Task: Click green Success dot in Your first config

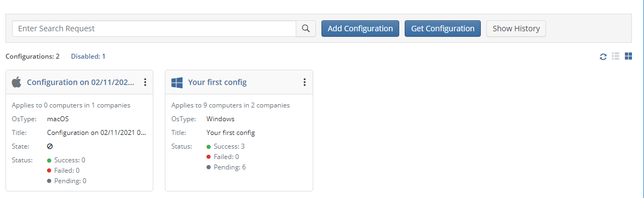Action: tap(208, 146)
